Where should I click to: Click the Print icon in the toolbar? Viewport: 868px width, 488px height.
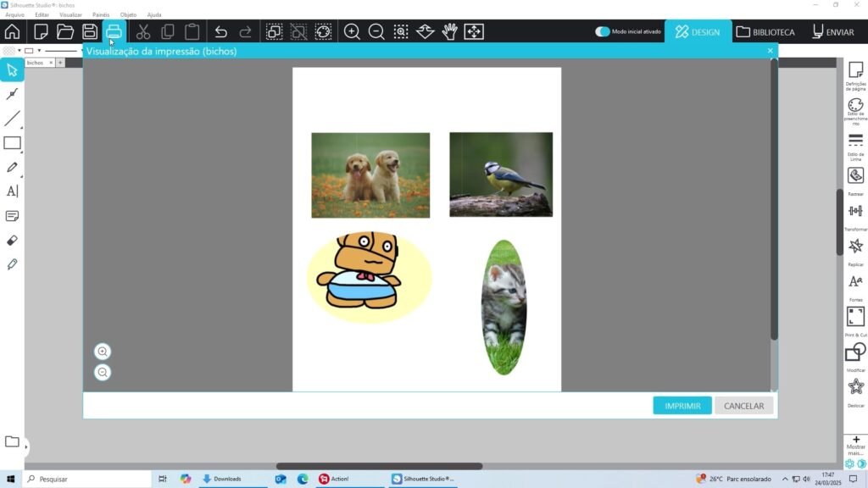114,31
